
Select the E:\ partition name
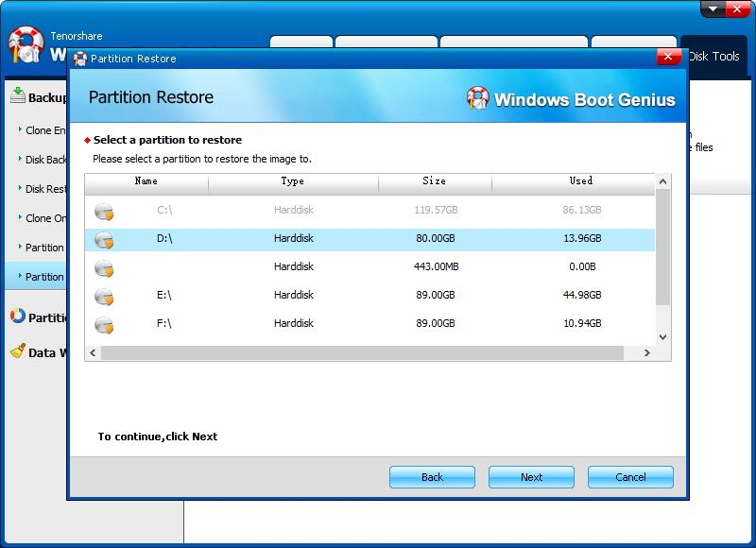coord(163,295)
